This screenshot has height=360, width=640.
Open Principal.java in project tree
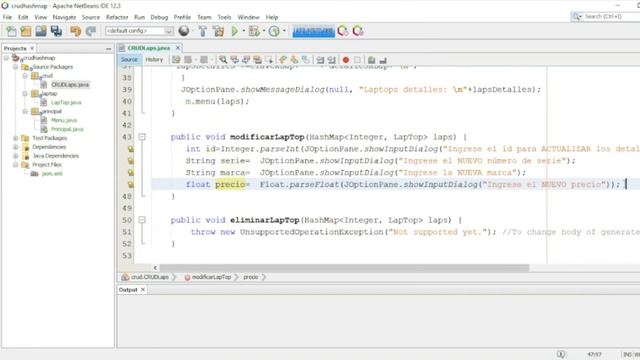pos(67,129)
